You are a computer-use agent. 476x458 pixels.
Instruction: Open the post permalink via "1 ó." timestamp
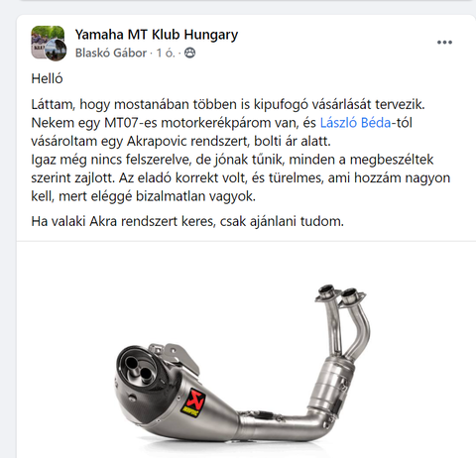point(166,53)
